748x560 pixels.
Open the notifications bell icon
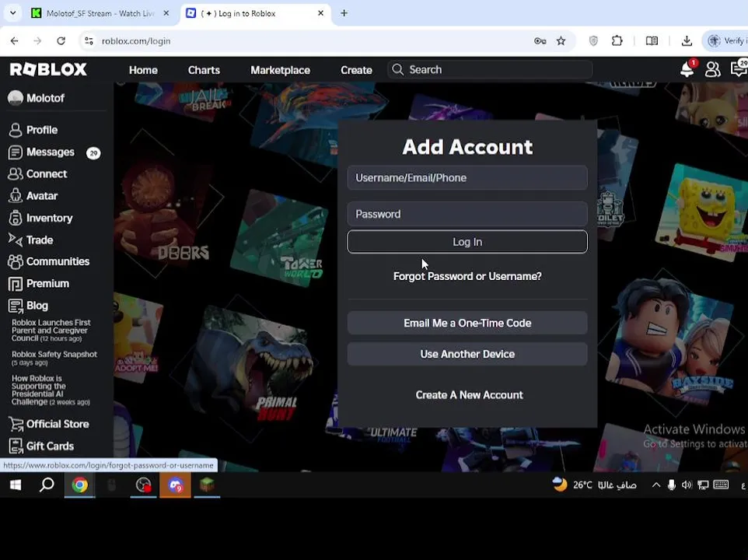pyautogui.click(x=687, y=70)
